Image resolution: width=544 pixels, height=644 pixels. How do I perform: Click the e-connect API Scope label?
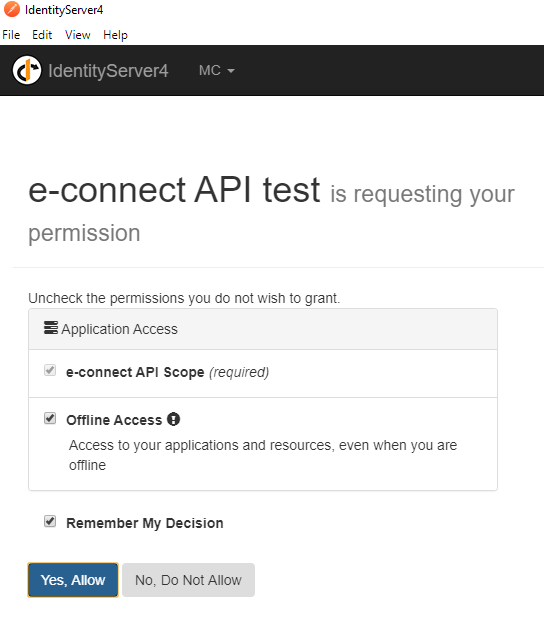click(x=135, y=372)
